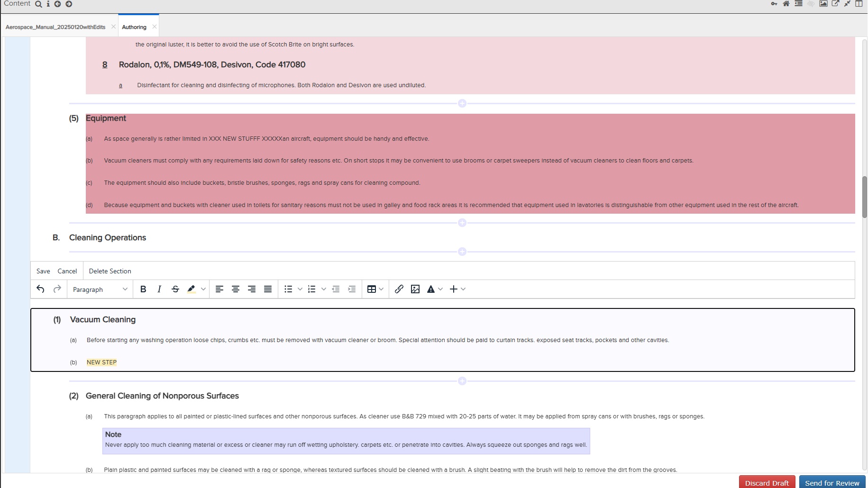Undo the last edit

[x=40, y=289]
